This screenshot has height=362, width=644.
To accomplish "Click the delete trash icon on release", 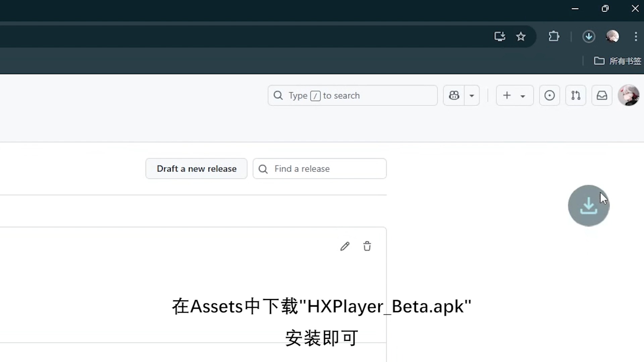I will [x=367, y=246].
